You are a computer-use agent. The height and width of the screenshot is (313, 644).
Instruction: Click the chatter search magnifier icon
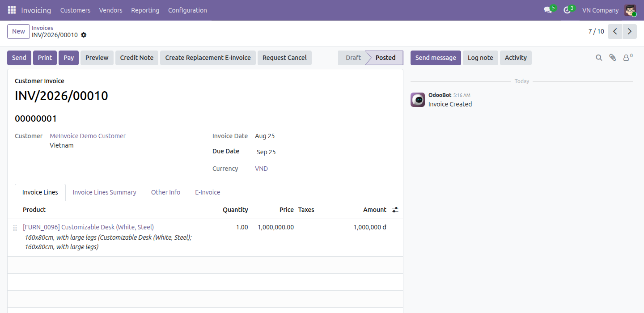(x=599, y=58)
